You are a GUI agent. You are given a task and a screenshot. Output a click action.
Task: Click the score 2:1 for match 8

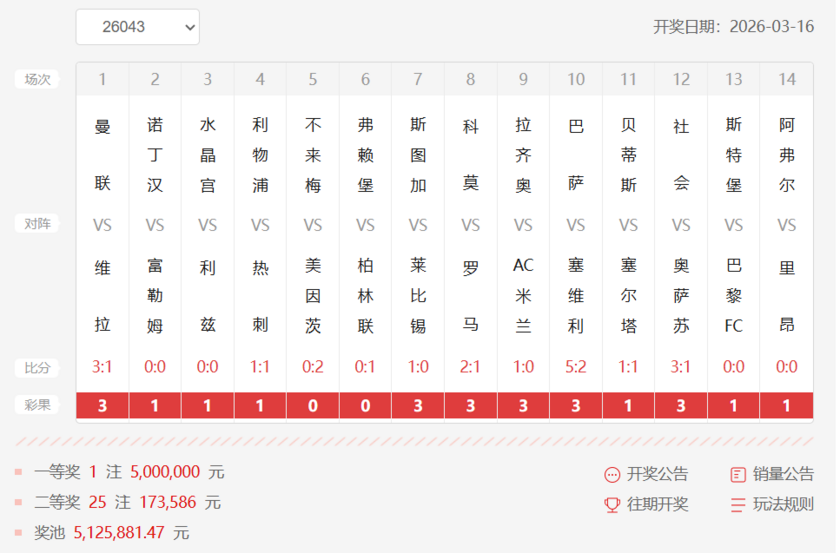tap(470, 367)
